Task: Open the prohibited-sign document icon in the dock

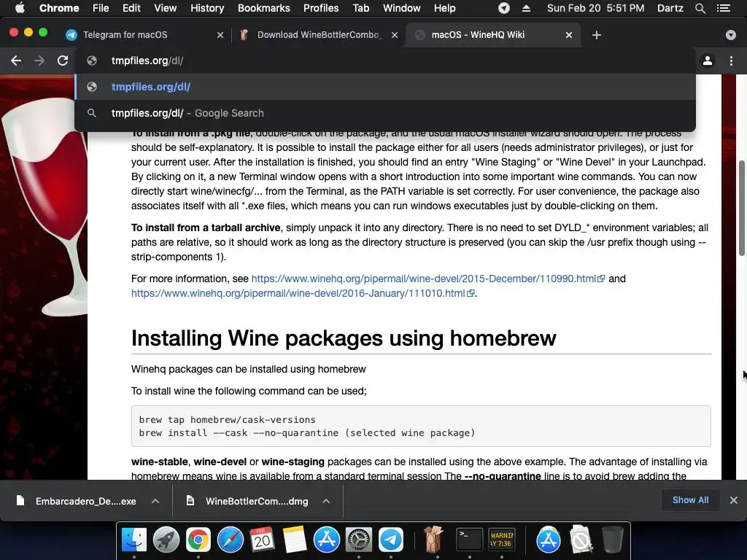Action: [581, 540]
